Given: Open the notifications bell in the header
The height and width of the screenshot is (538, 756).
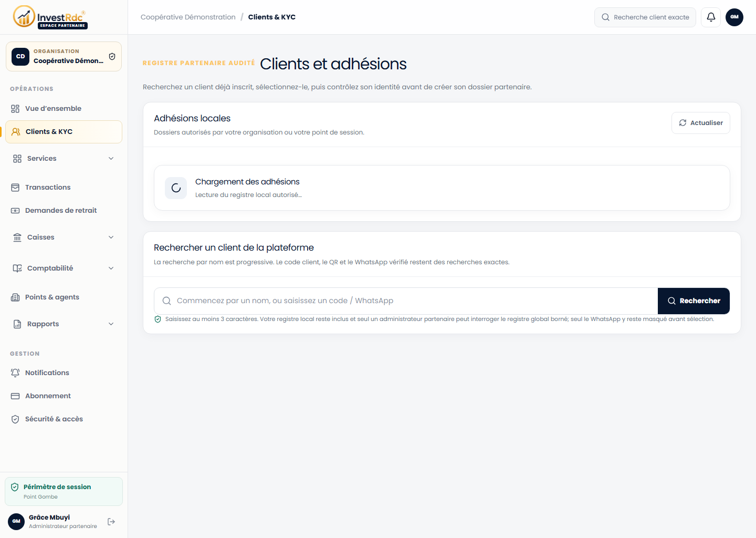Looking at the screenshot, I should [x=711, y=17].
